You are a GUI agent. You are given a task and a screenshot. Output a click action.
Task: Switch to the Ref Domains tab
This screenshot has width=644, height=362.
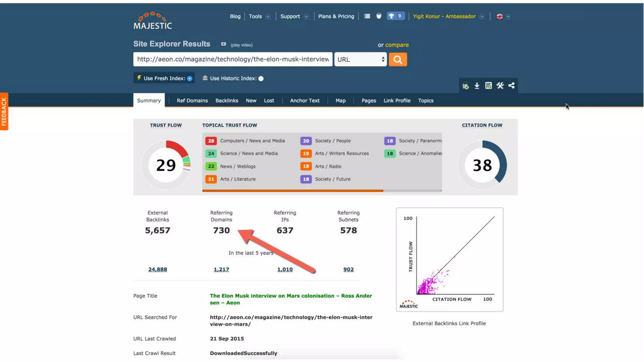pos(192,101)
